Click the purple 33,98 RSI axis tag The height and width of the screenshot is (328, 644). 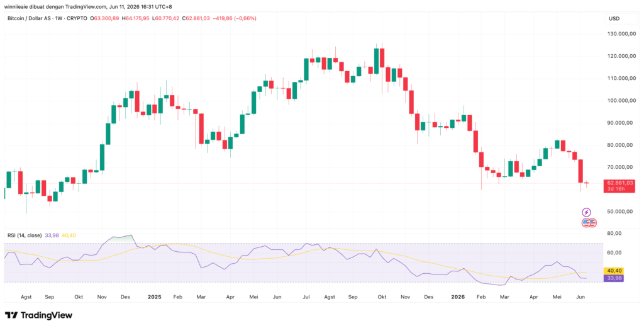614,278
